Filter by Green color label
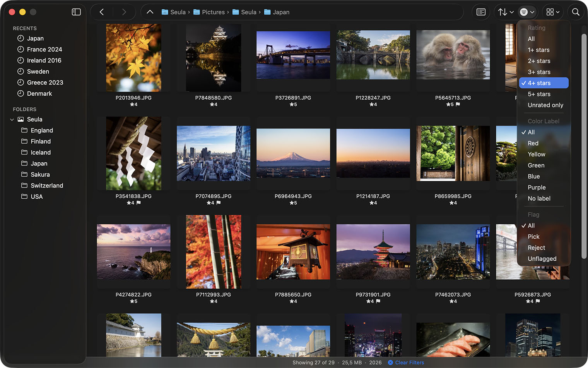This screenshot has height=368, width=588. [x=544, y=165]
